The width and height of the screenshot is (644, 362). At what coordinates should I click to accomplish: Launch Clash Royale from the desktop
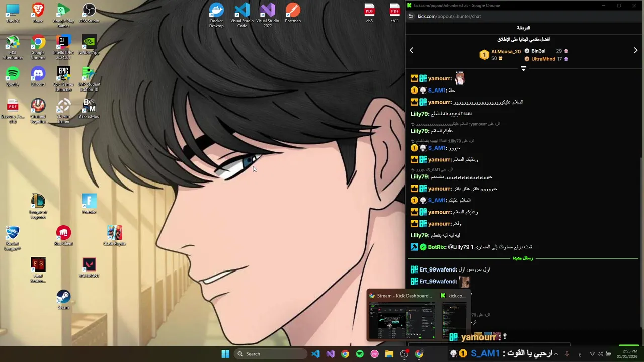pyautogui.click(x=114, y=236)
